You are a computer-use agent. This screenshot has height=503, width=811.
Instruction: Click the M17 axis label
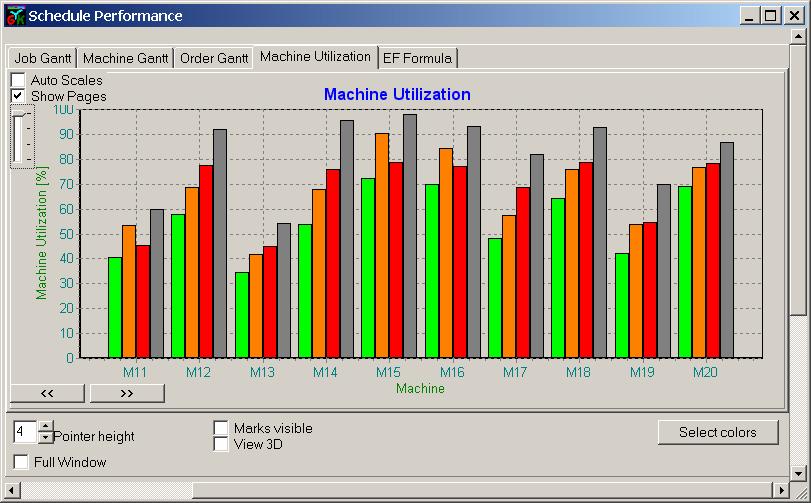[x=515, y=372]
